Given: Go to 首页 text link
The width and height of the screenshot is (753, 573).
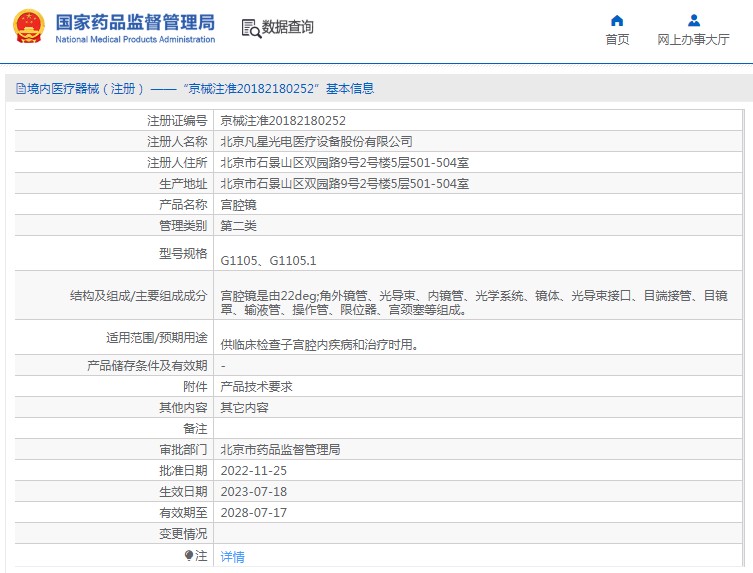Looking at the screenshot, I should [x=617, y=39].
